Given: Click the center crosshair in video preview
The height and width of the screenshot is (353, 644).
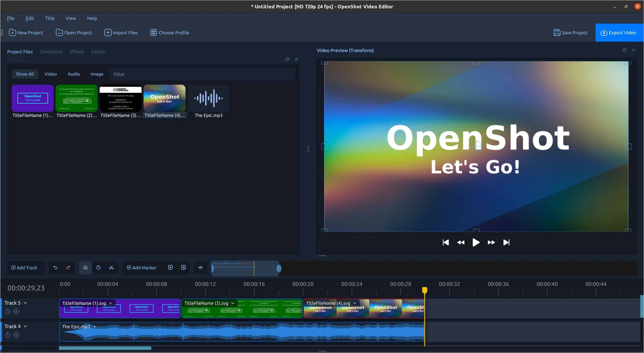Looking at the screenshot, I should coord(476,146).
